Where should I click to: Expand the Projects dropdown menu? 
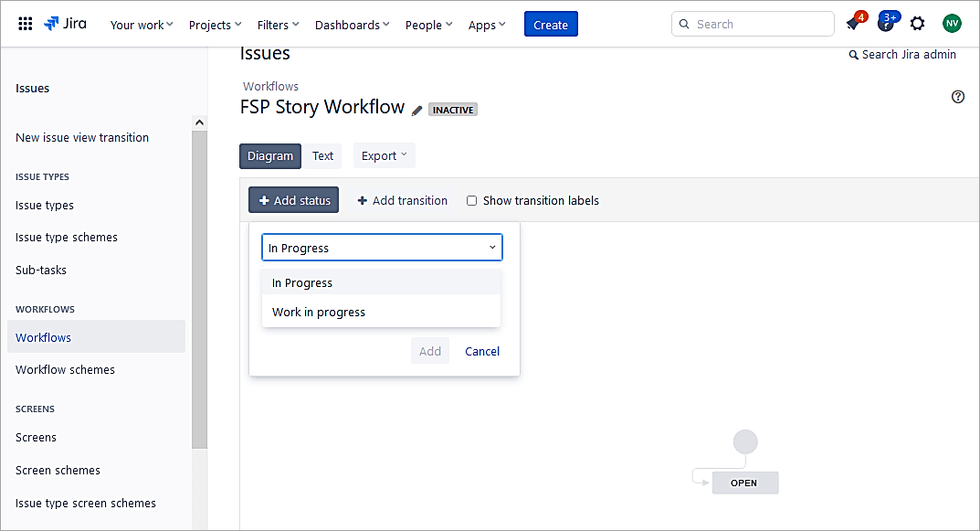click(x=215, y=25)
